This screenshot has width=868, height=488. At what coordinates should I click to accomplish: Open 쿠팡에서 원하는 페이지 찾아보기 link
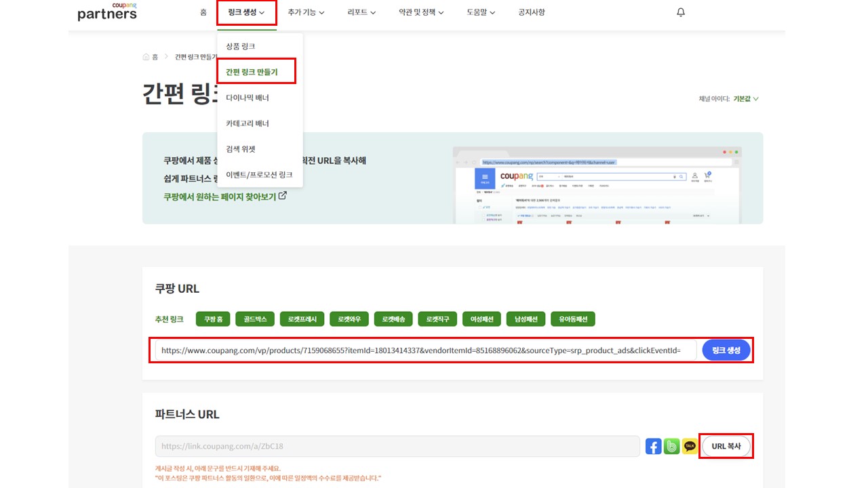[x=224, y=197]
